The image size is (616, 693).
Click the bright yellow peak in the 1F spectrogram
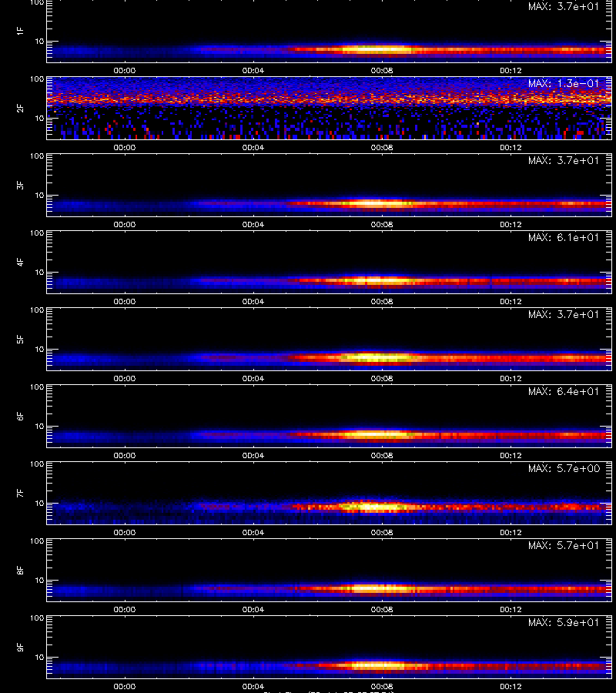point(376,50)
